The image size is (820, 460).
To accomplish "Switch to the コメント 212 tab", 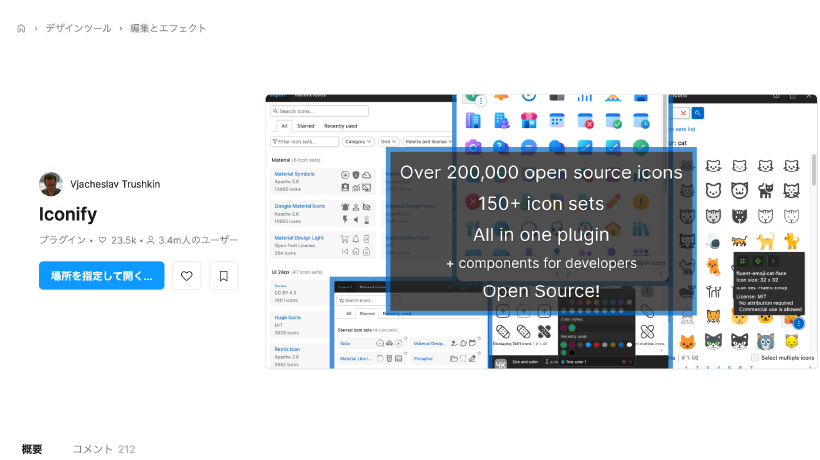I will click(104, 449).
